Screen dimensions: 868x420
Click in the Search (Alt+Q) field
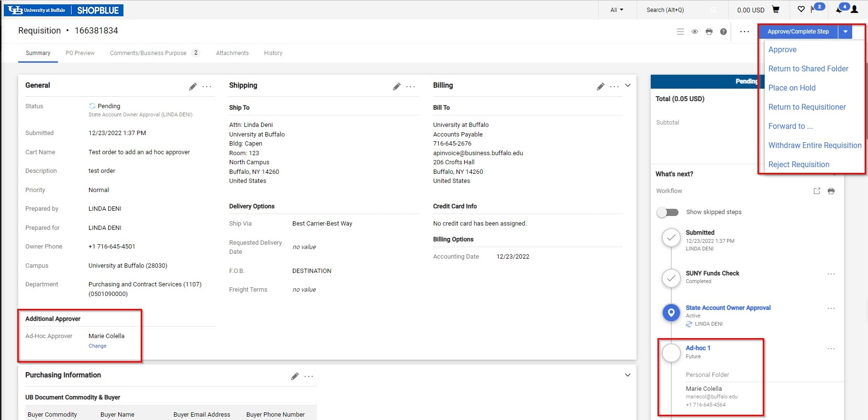pos(677,10)
